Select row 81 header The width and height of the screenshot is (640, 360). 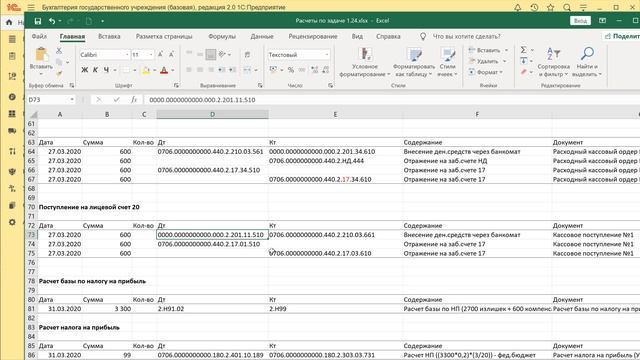tap(31, 309)
